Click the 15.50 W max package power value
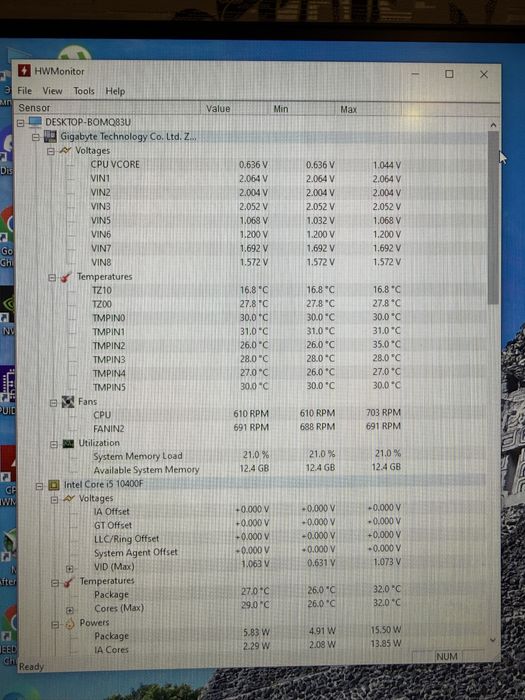 [x=388, y=630]
